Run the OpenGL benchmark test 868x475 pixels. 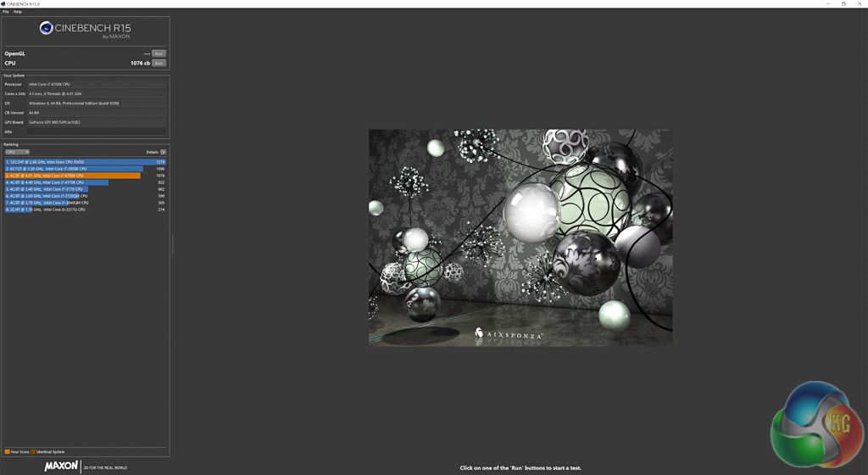[x=159, y=53]
